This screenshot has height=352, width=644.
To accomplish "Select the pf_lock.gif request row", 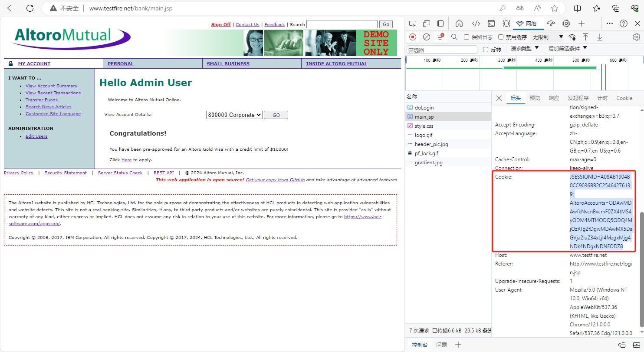I will (449, 153).
